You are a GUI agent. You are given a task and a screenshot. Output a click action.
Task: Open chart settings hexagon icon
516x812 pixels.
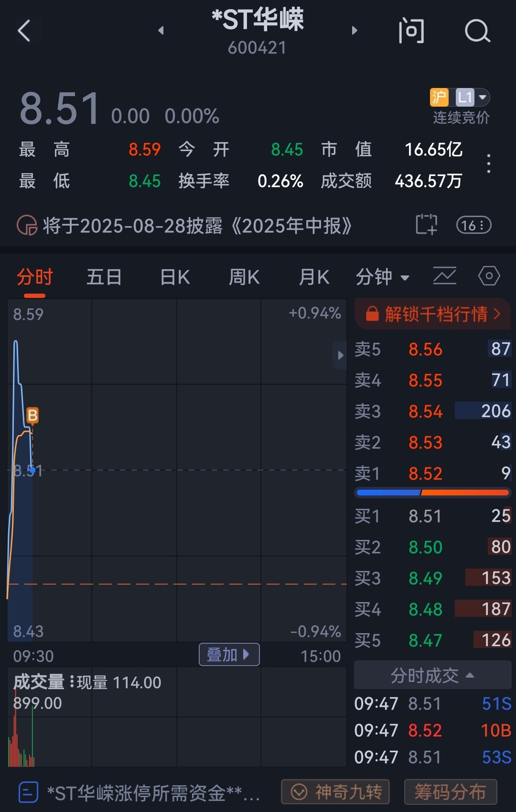tap(489, 276)
